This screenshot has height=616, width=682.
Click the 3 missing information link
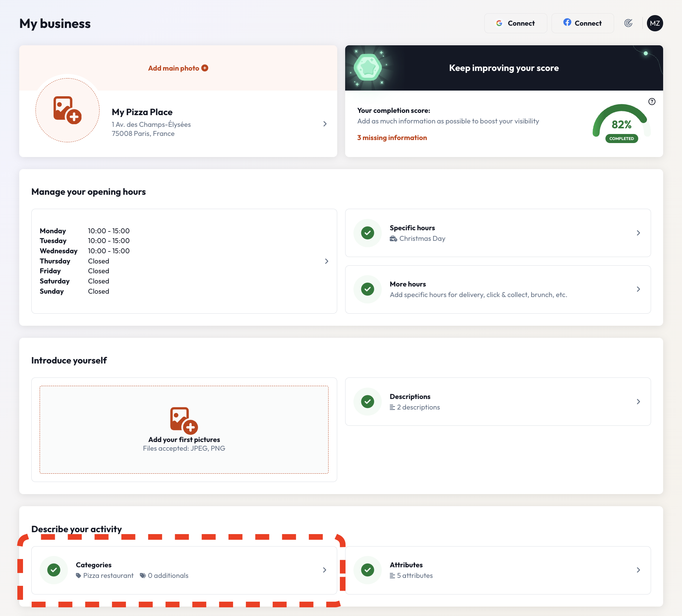pos(392,137)
